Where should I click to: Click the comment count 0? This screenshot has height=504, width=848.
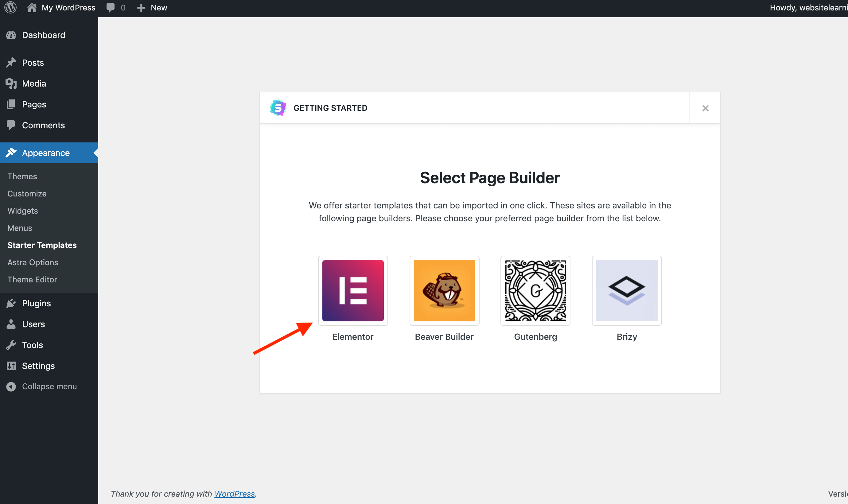pyautogui.click(x=123, y=8)
